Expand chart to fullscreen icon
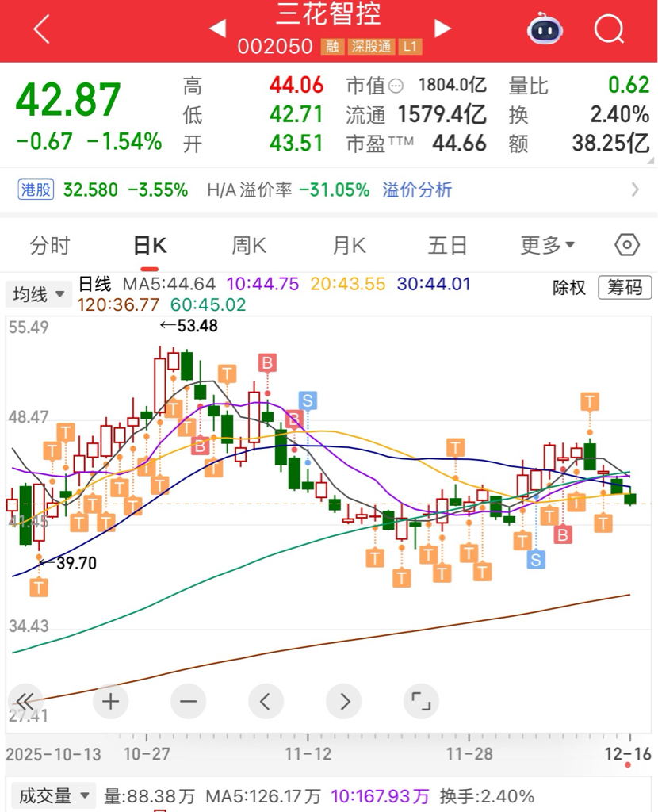Image resolution: width=658 pixels, height=812 pixels. [x=421, y=702]
